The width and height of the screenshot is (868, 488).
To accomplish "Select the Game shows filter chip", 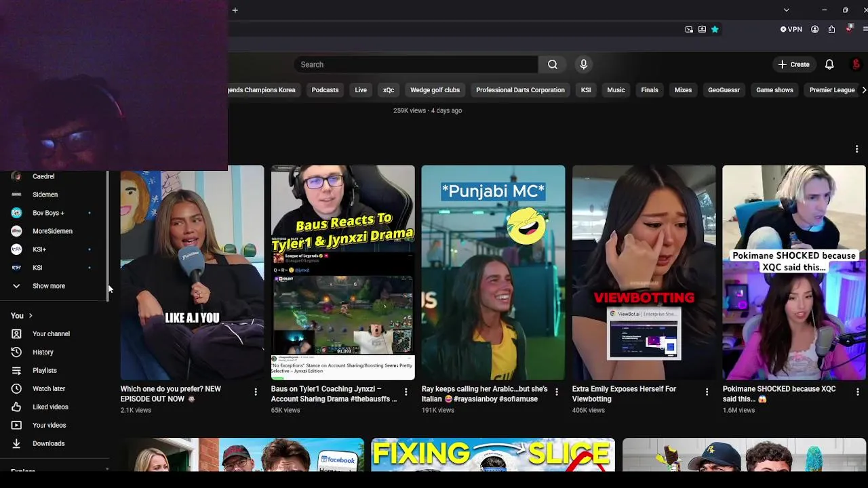I will 774,90.
